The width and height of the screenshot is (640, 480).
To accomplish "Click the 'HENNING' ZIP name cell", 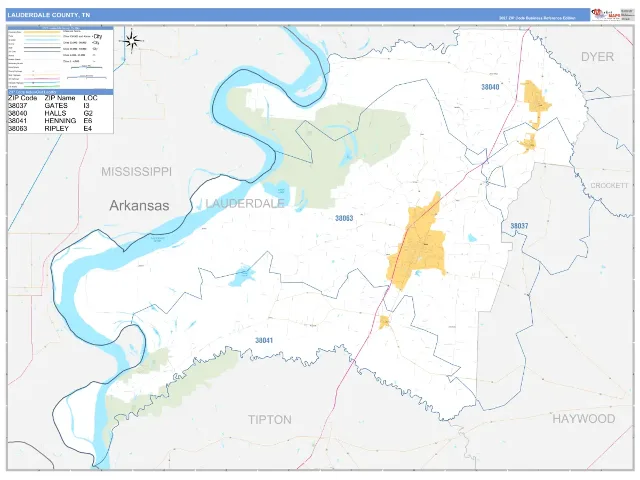I will pyautogui.click(x=60, y=121).
